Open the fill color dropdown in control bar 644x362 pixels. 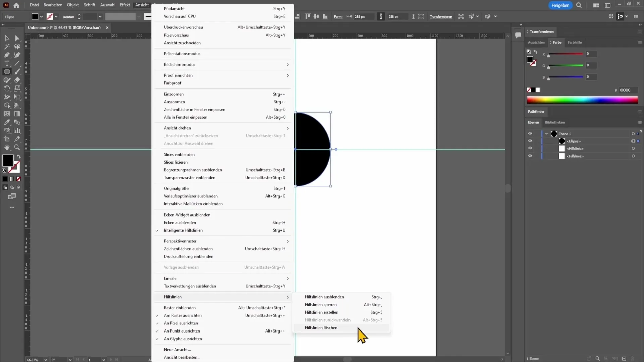[x=41, y=16]
